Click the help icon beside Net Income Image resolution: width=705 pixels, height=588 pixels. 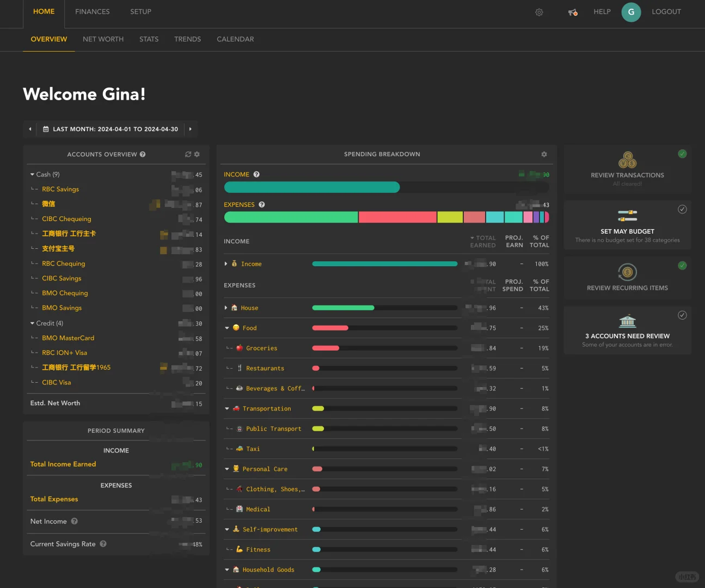click(x=74, y=521)
